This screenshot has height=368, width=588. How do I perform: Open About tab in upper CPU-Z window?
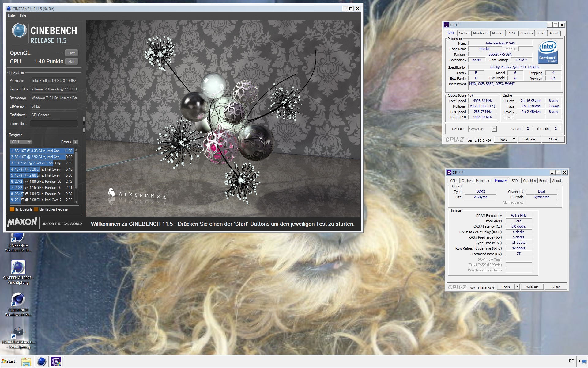(x=554, y=33)
